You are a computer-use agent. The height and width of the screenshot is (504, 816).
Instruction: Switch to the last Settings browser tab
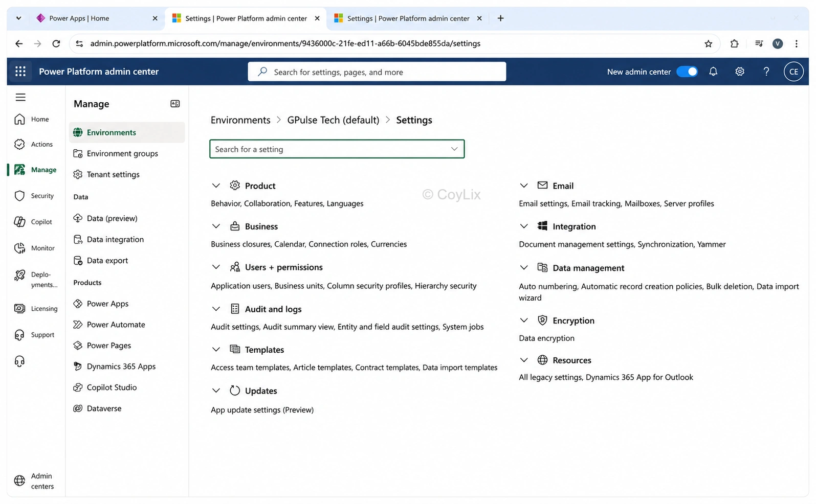408,18
